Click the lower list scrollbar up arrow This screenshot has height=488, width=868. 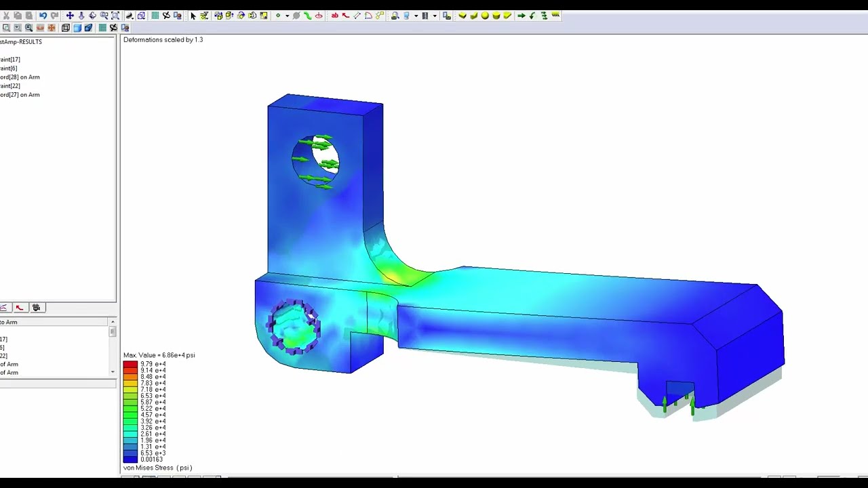tap(113, 322)
